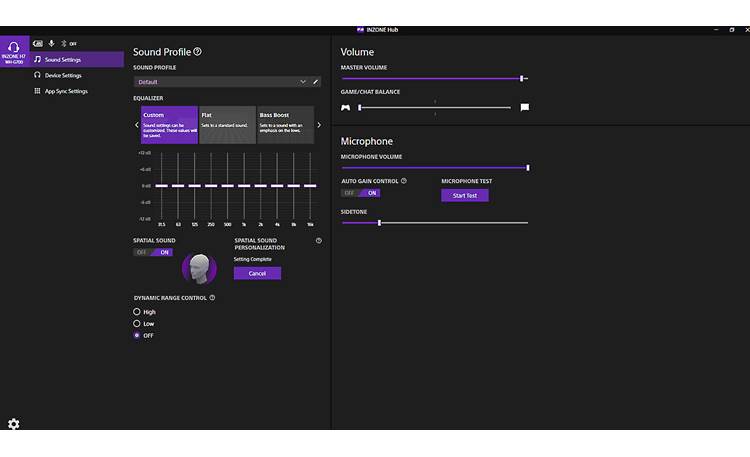Click the 250 Hz equalizer band slider
The height and width of the screenshot is (457, 750).
[x=211, y=186]
